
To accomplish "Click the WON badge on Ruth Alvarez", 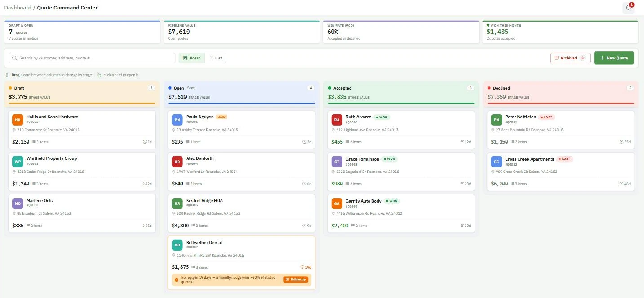I will pos(382,117).
